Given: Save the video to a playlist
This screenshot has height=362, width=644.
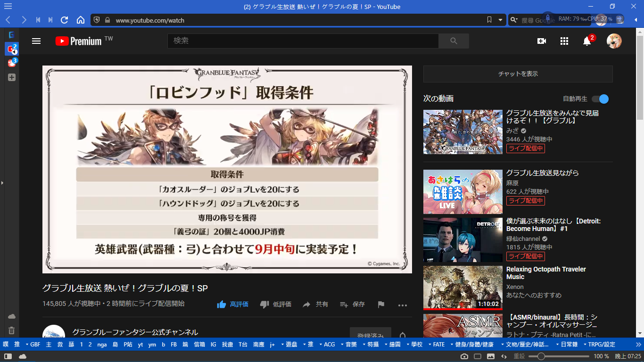Looking at the screenshot, I should [x=353, y=304].
